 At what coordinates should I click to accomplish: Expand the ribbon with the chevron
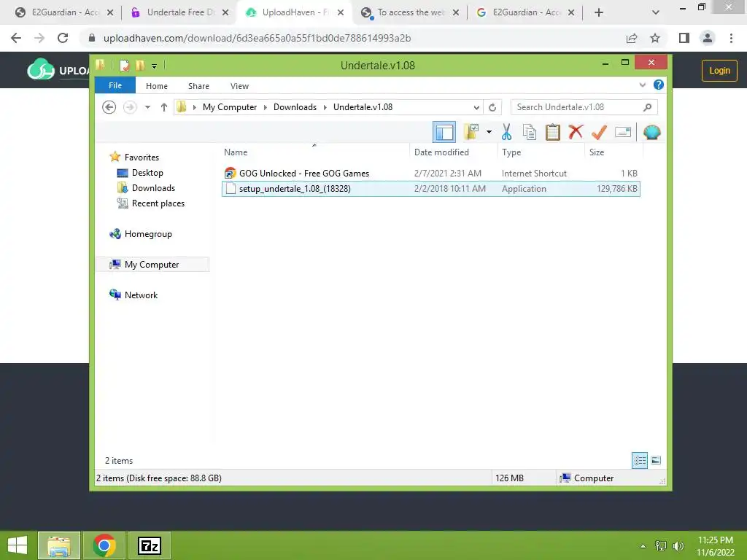tap(642, 85)
